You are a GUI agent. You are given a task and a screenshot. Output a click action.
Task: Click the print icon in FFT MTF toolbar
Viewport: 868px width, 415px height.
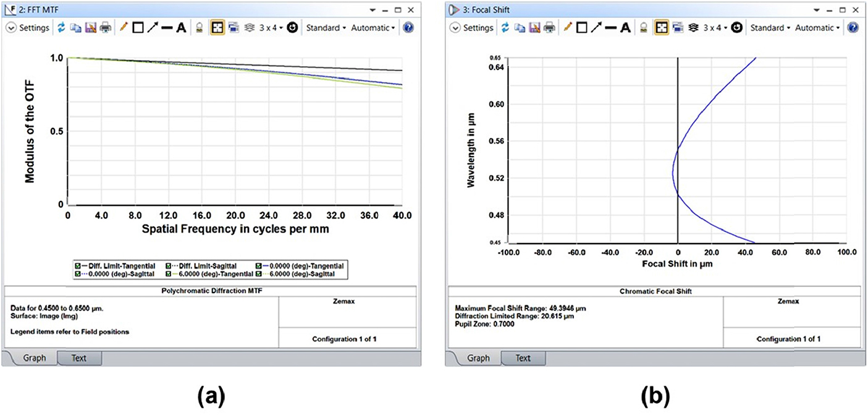coord(106,28)
